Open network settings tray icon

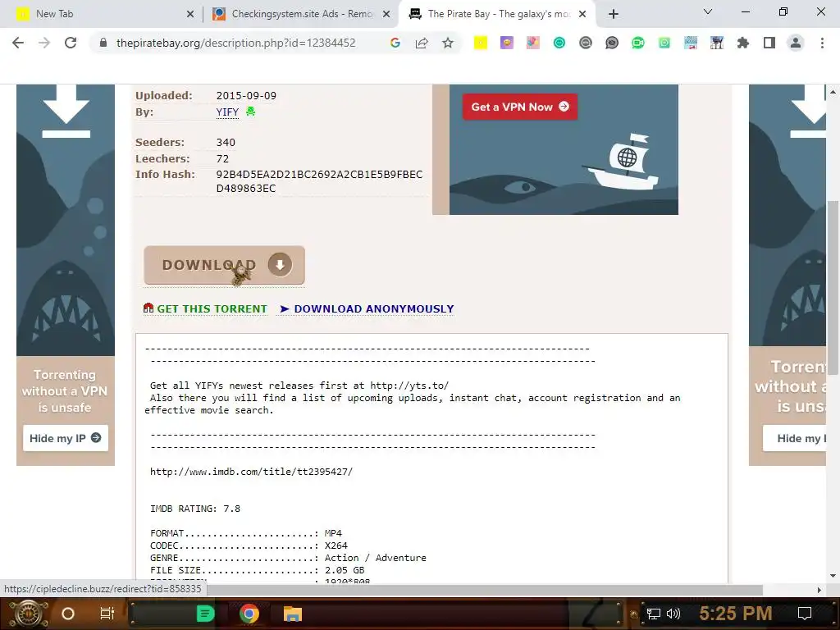[x=653, y=614]
